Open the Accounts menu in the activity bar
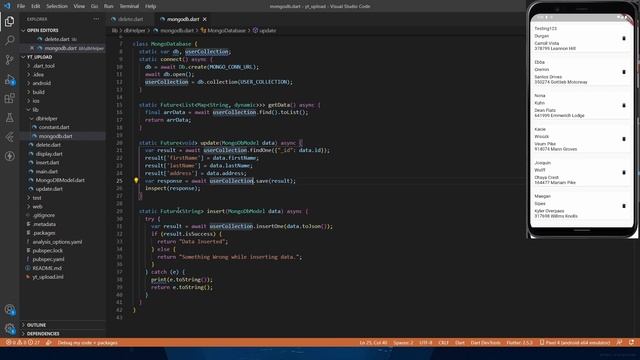The width and height of the screenshot is (640, 360). tap(9, 309)
